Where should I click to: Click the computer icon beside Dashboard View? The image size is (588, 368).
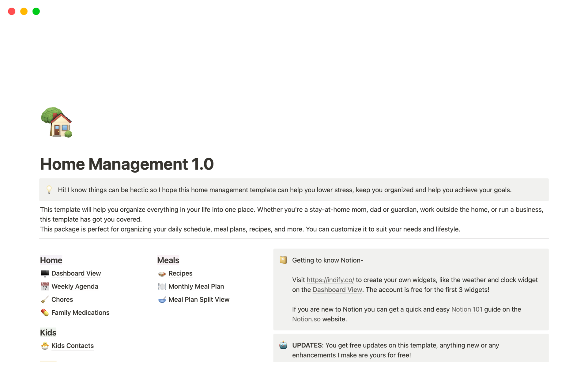click(x=45, y=273)
